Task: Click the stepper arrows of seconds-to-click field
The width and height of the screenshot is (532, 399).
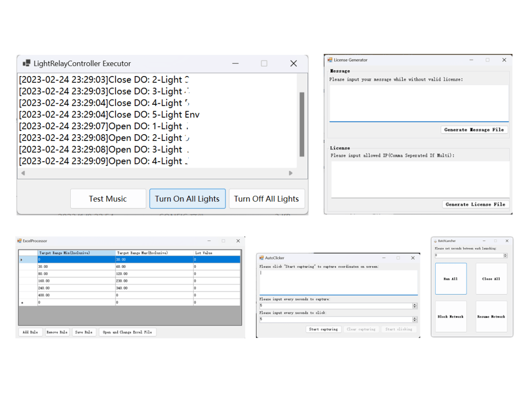Action: point(414,319)
